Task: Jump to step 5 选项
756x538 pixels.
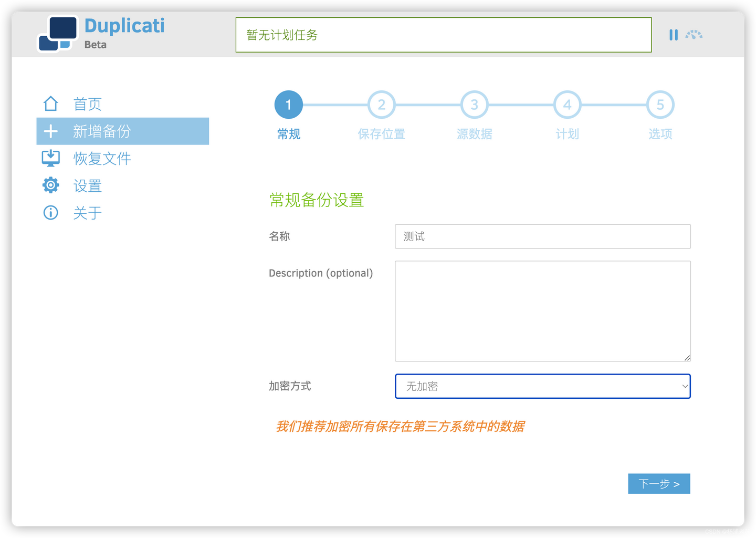Action: tap(660, 104)
